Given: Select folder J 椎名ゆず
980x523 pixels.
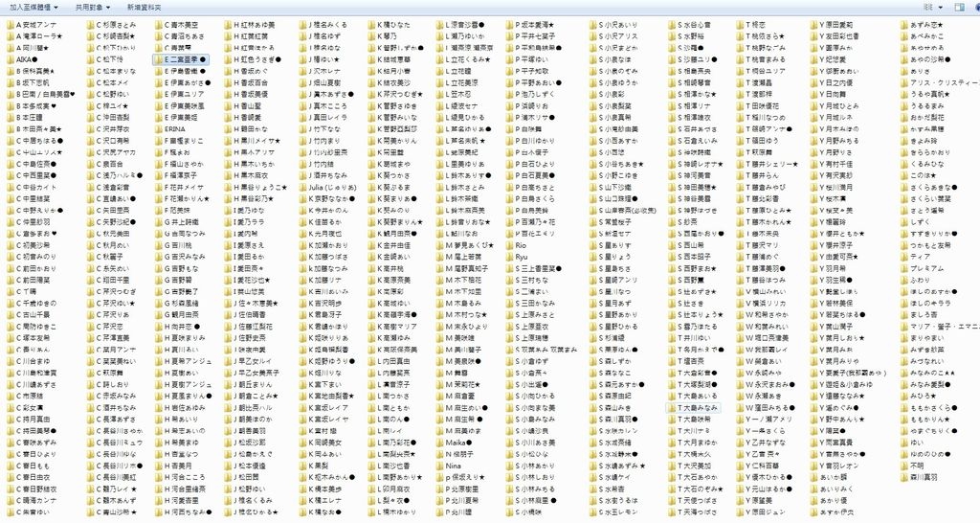Looking at the screenshot, I should (320, 36).
